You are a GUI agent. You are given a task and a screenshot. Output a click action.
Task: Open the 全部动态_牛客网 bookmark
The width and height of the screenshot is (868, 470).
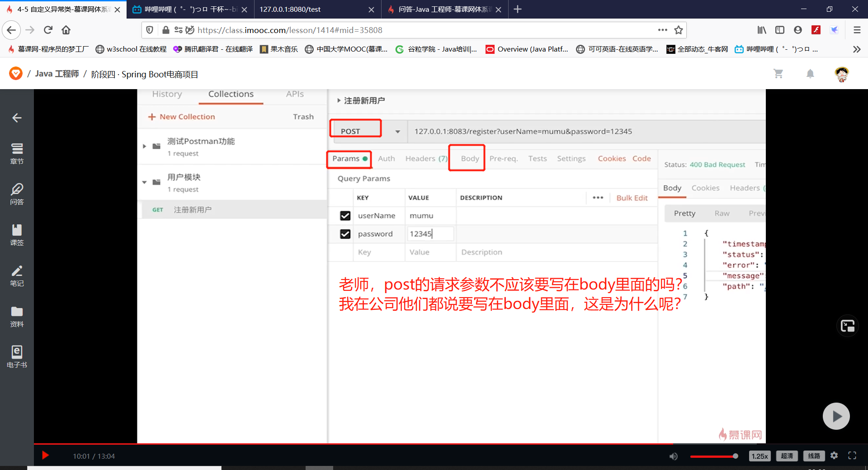(x=697, y=49)
